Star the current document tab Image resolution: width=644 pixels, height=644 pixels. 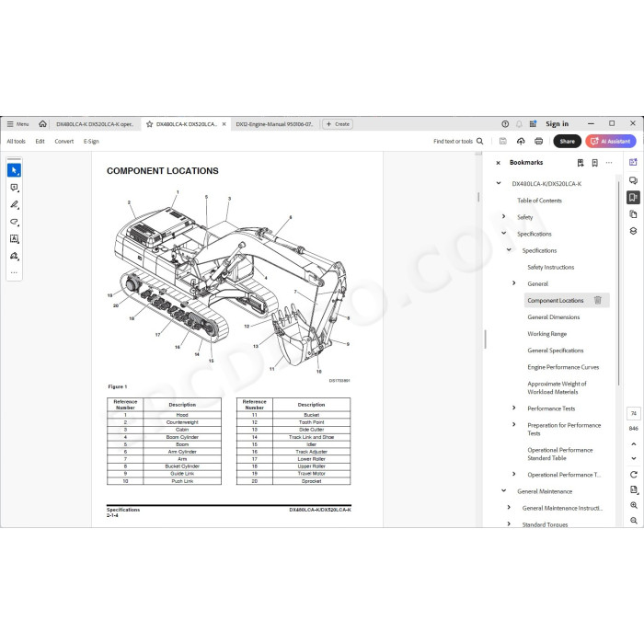tap(149, 124)
